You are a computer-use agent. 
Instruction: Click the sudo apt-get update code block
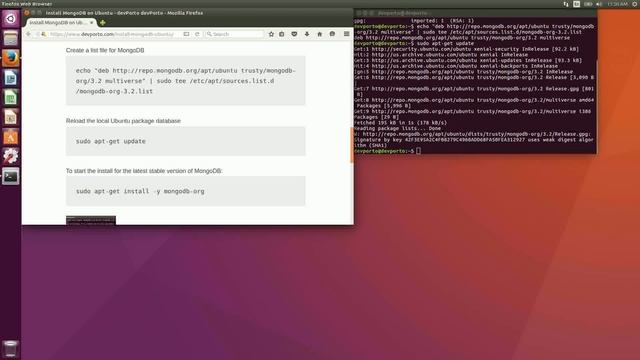[186, 141]
